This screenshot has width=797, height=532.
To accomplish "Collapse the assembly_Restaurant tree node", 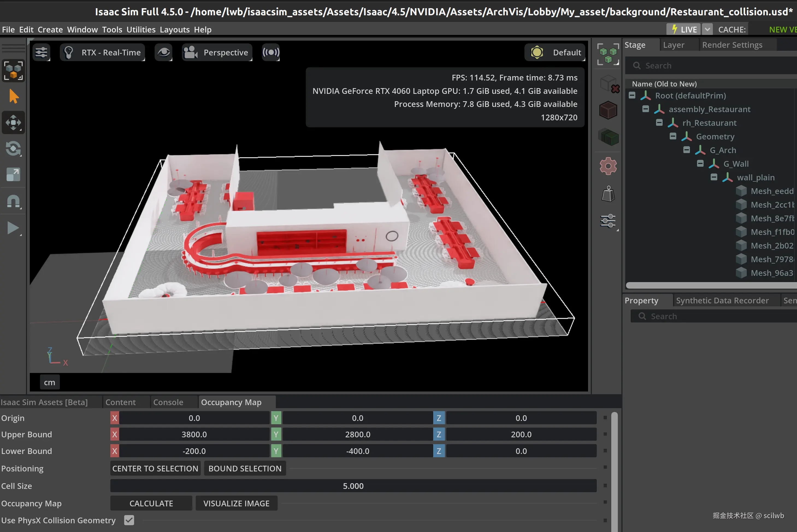I will [645, 109].
